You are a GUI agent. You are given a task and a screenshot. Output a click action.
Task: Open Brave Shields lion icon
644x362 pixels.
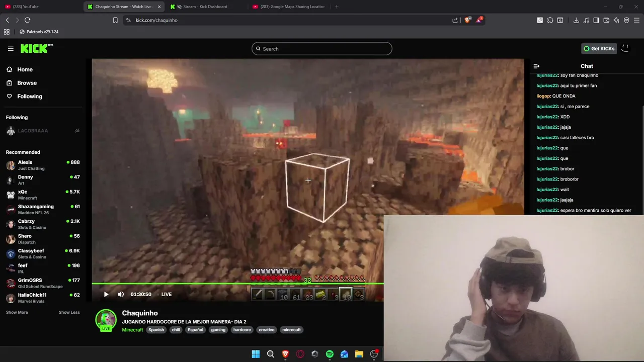point(467,20)
